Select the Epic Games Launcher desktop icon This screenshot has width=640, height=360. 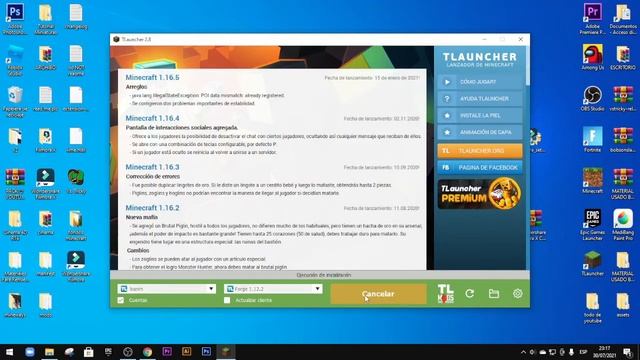[x=592, y=224]
